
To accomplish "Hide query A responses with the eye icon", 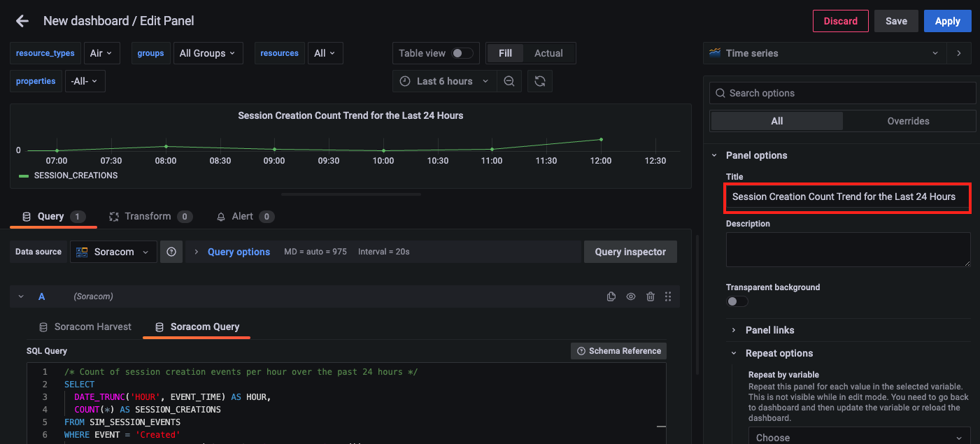I will 630,296.
